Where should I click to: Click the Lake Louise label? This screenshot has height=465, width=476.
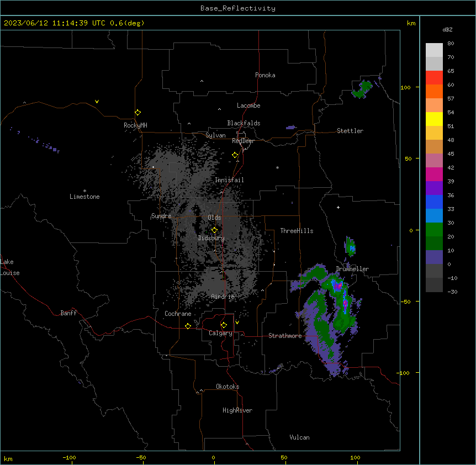[x=10, y=267]
